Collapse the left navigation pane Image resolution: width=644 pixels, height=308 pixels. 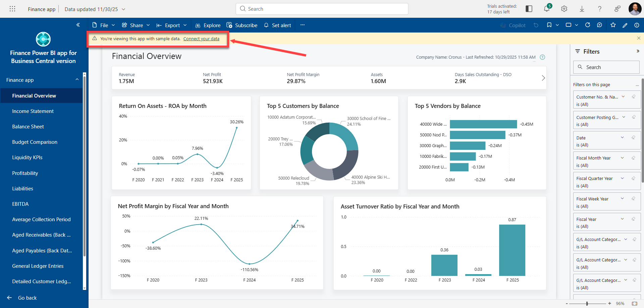(x=78, y=25)
